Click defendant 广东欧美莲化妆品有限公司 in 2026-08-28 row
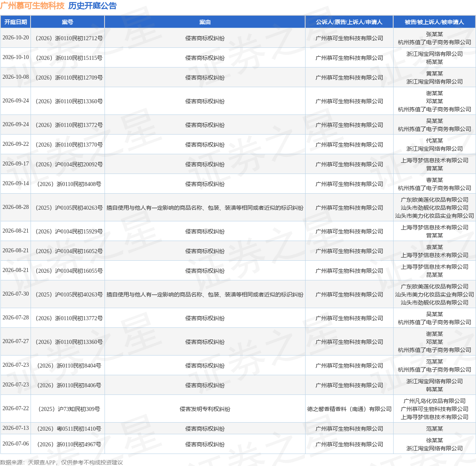The image size is (476, 466). [435, 200]
